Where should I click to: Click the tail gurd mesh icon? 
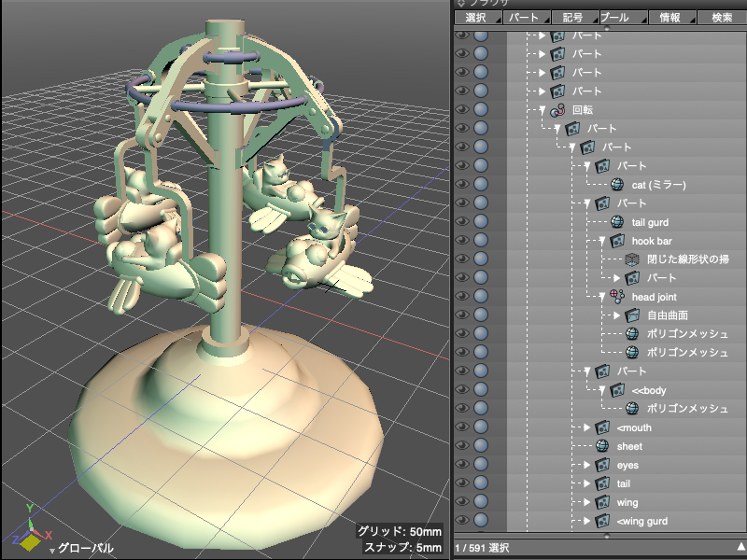tap(617, 222)
